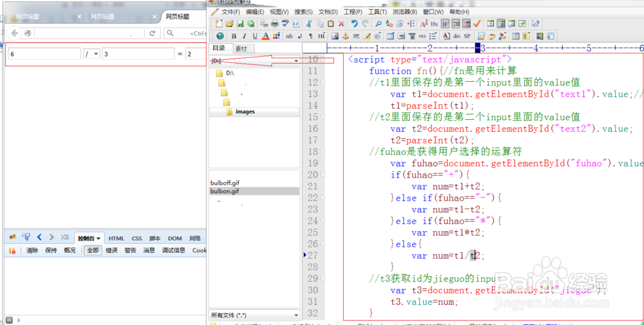Delete selection with the red X
This screenshot has height=325, width=644.
[341, 23]
